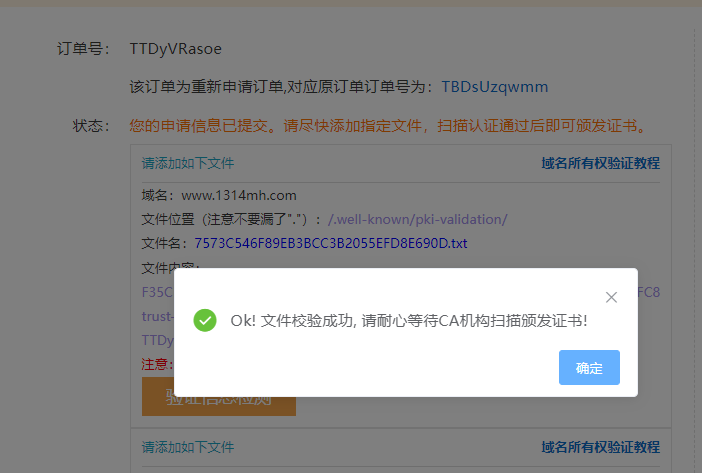The image size is (702, 473).
Task: Click the upper 请添加如下文件 heading
Action: click(x=188, y=163)
